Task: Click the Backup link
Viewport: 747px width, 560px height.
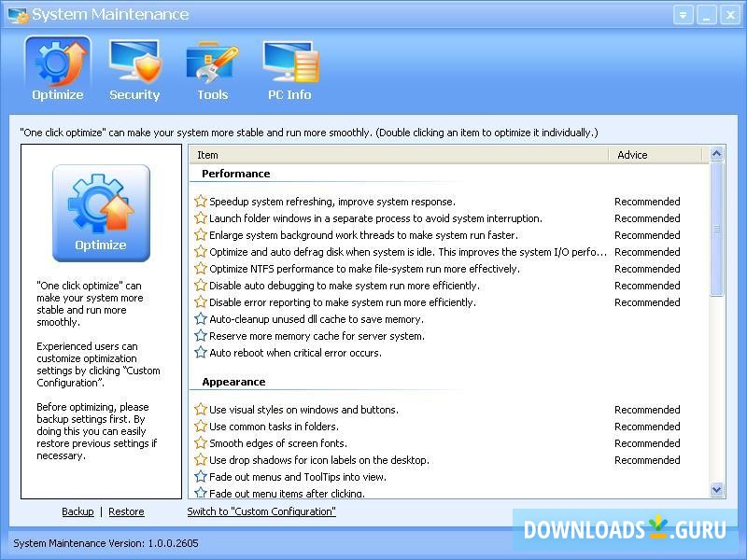Action: tap(78, 511)
